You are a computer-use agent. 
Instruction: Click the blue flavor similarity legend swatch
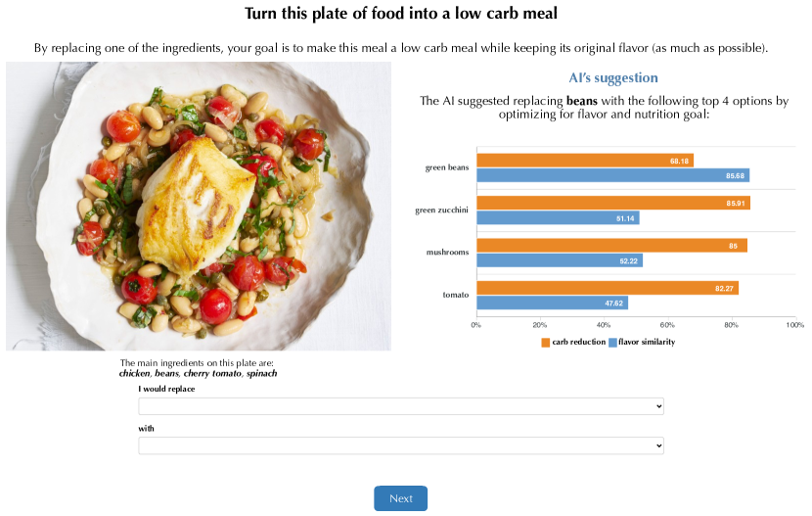pos(612,343)
